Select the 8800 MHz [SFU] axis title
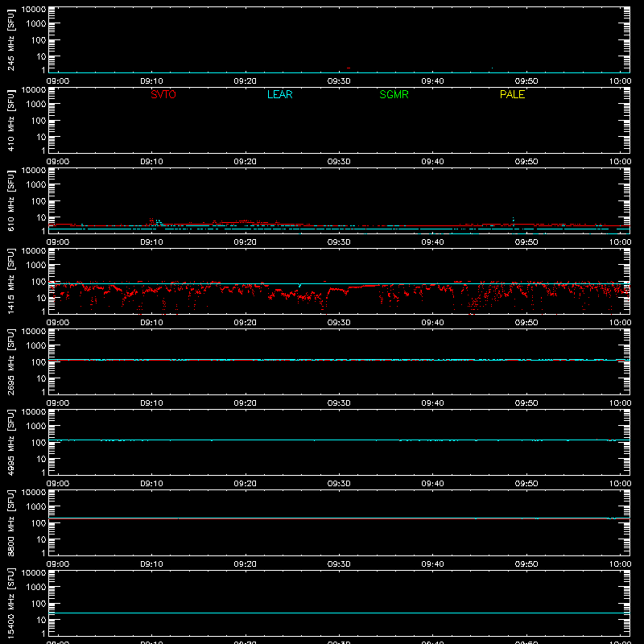 [10, 522]
